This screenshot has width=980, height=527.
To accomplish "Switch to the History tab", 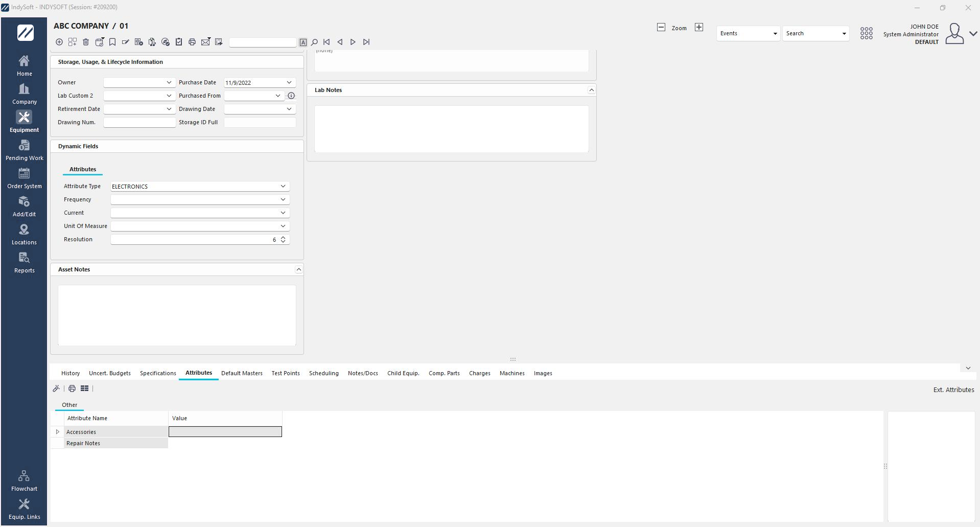I will pos(71,373).
